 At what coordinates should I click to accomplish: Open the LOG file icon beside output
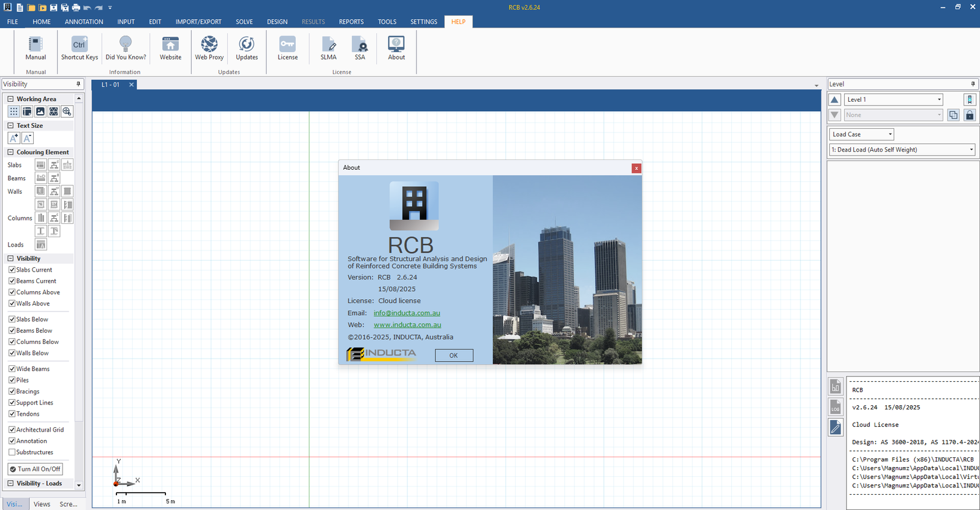(x=835, y=407)
